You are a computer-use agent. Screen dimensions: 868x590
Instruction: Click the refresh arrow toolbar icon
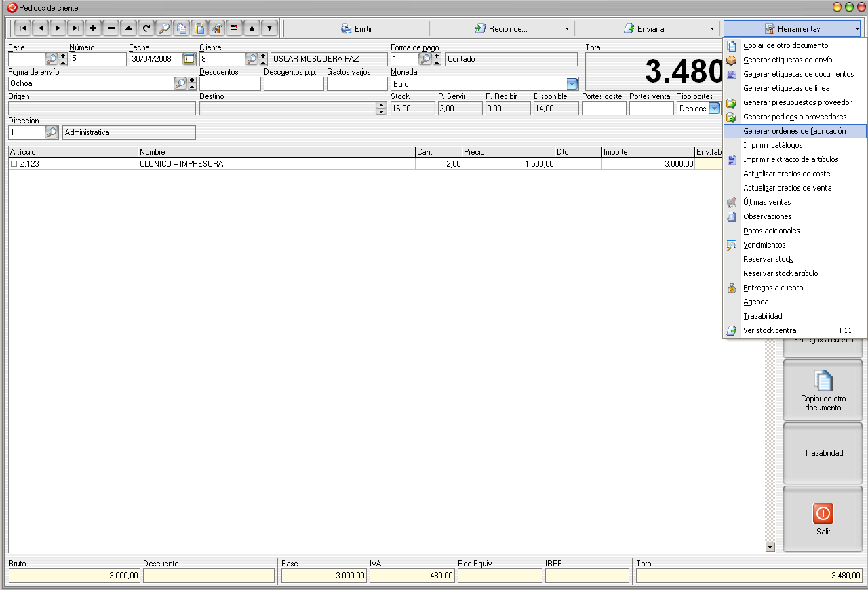[146, 28]
